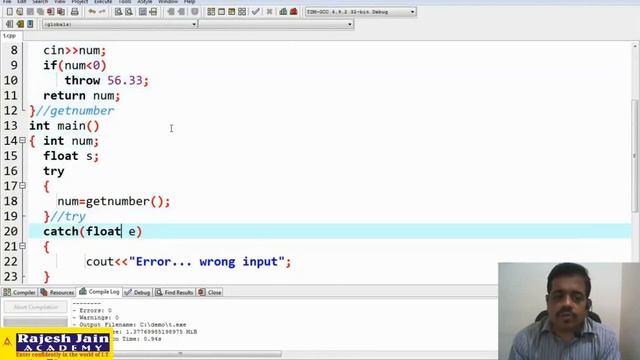Image resolution: width=640 pixels, height=360 pixels.
Task: Click the compilation progress bar
Action: click(x=36, y=322)
